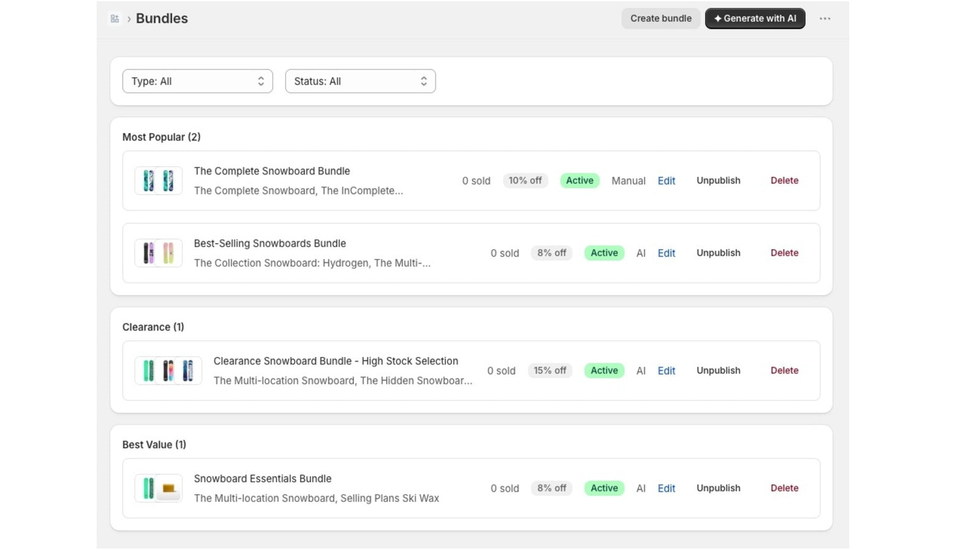980x551 pixels.
Task: Edit the Clearance Snowboard Bundle
Action: coord(666,370)
